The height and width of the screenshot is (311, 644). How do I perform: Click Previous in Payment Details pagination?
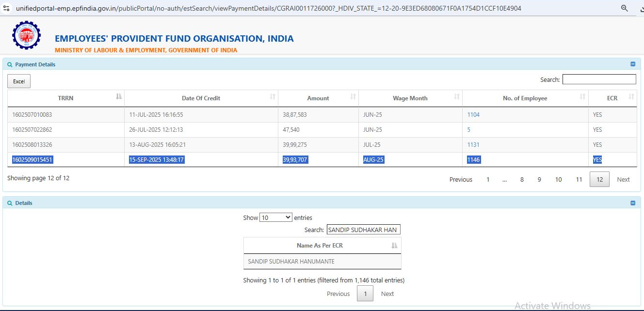461,179
